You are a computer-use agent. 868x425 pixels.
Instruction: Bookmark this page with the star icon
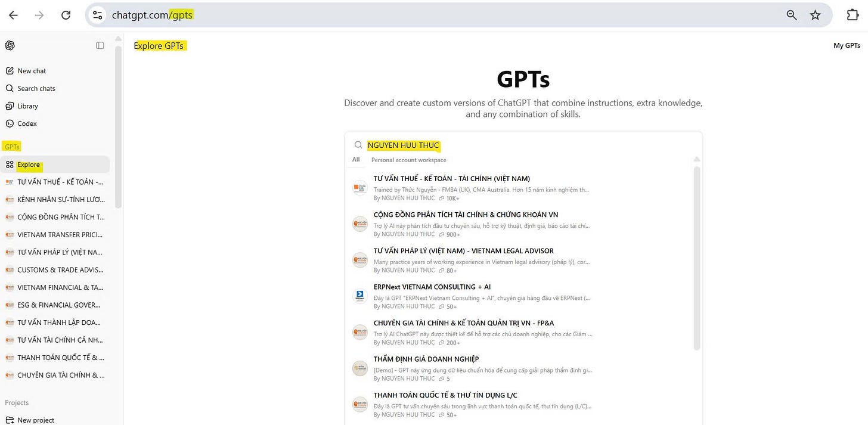coord(816,15)
